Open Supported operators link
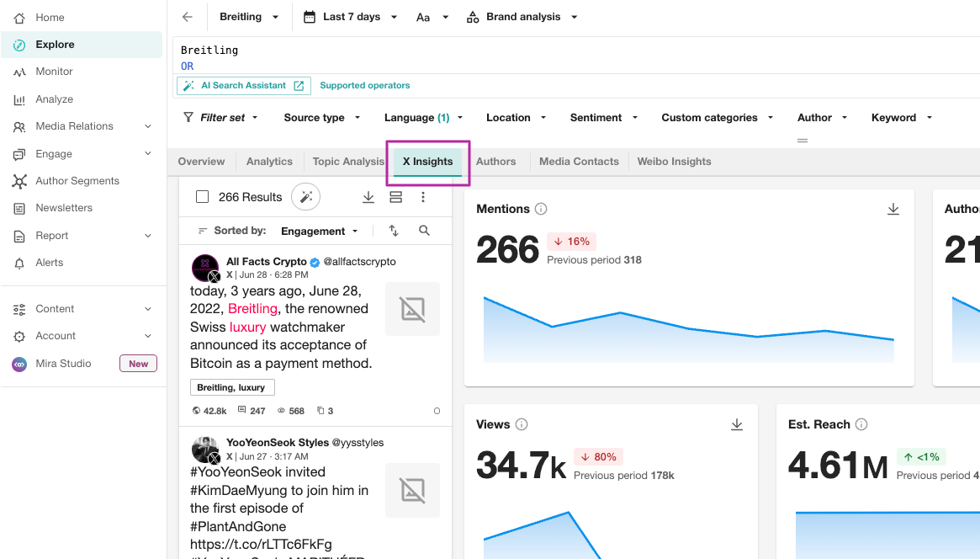 [x=365, y=86]
